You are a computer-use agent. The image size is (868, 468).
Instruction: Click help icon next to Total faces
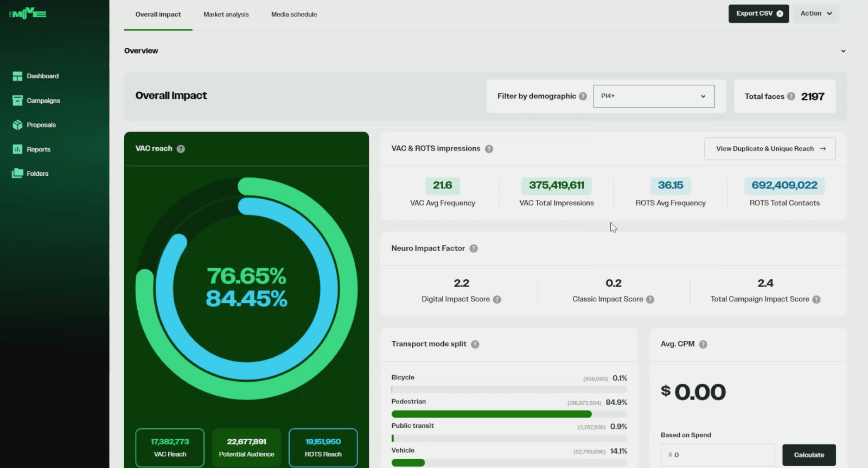[x=791, y=97]
